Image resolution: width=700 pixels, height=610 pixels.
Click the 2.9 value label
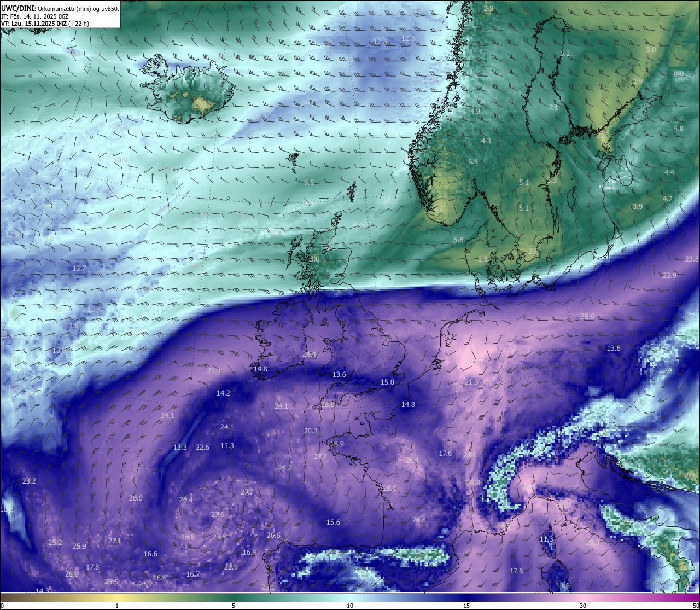(x=638, y=82)
